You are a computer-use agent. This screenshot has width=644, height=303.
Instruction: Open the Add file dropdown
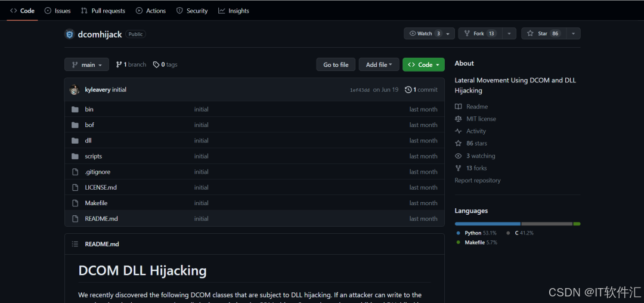click(379, 64)
